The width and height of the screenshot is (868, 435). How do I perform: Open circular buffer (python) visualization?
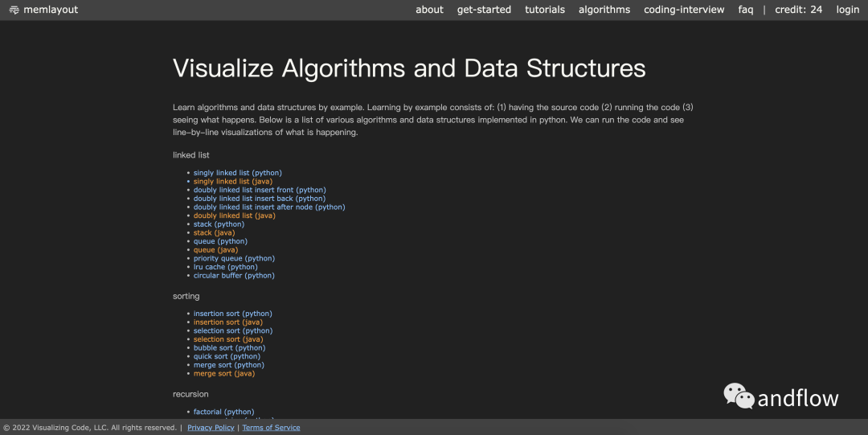(234, 276)
